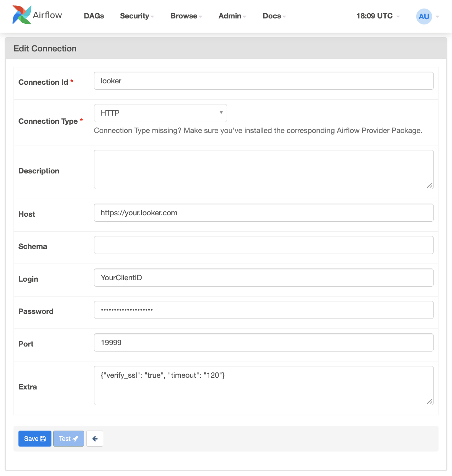The image size is (452, 476).
Task: Click into the Description text area
Action: click(x=264, y=169)
